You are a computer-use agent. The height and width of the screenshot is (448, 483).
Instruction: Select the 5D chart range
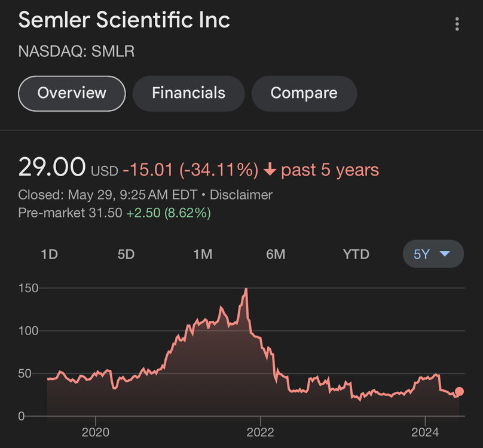coord(126,254)
